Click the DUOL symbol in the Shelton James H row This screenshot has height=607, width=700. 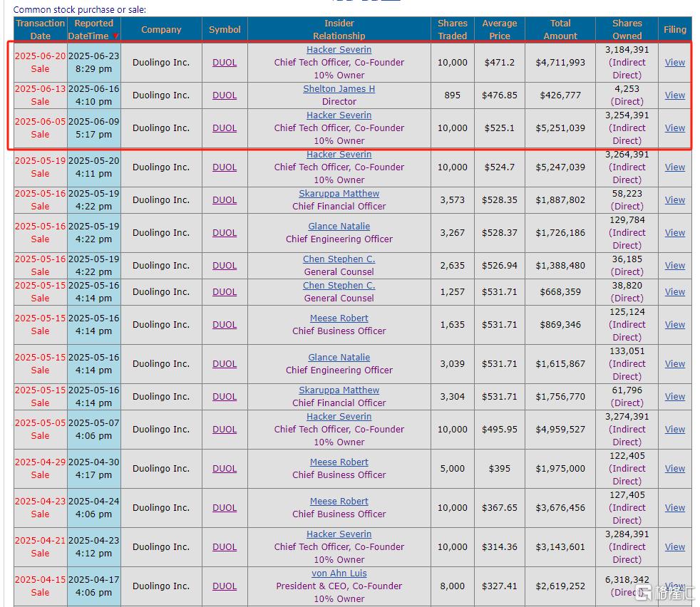(225, 95)
